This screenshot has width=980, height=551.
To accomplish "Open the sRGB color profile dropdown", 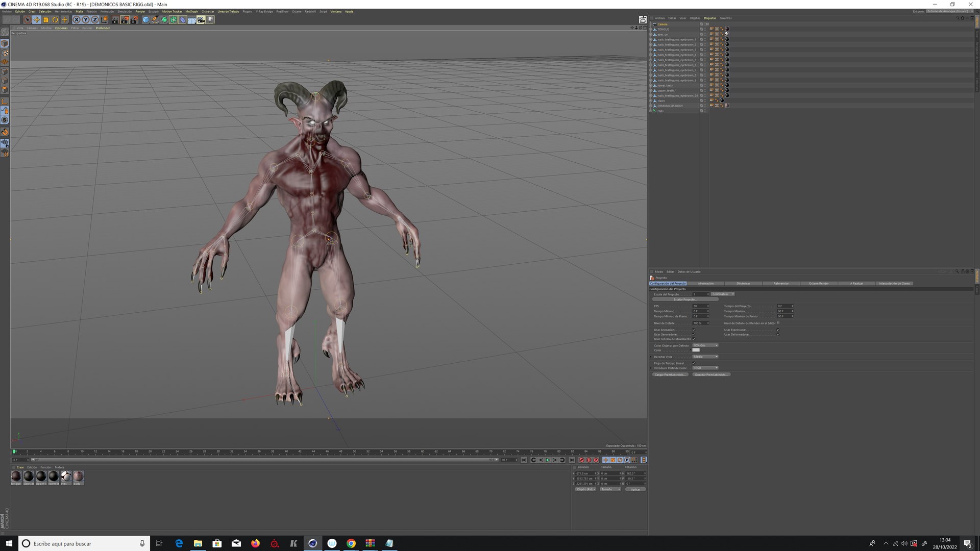I will tap(705, 368).
